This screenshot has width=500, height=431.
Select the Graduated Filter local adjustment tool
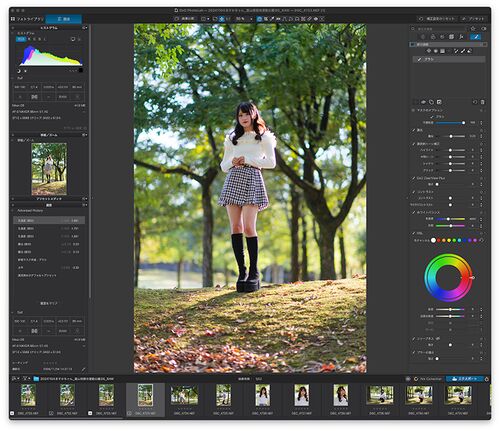443,51
